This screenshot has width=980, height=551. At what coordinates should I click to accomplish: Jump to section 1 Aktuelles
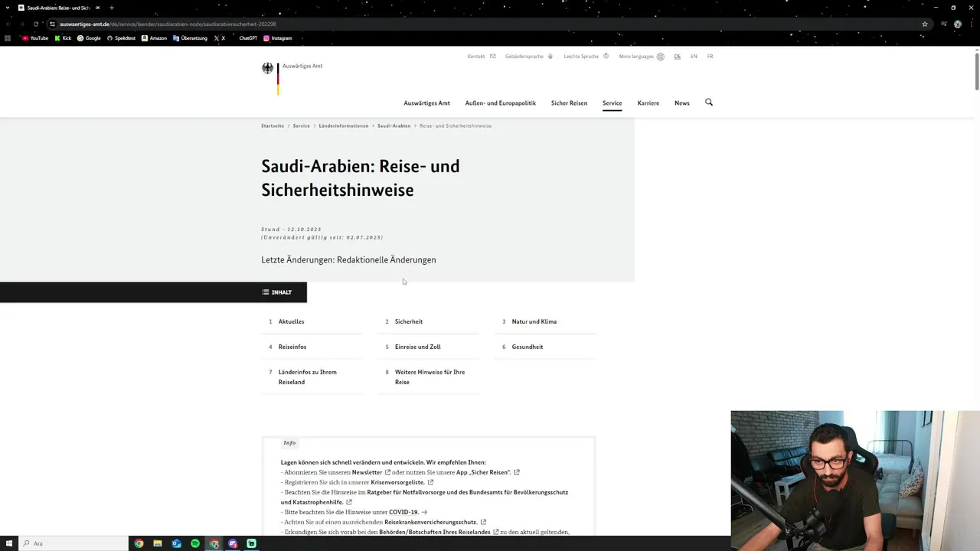click(312, 321)
